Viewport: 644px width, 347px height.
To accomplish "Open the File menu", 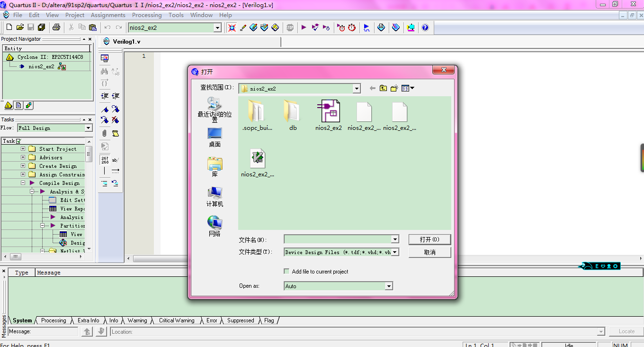I will tap(18, 15).
